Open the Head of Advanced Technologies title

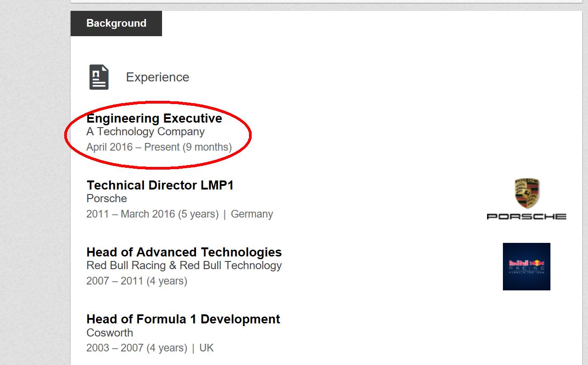coord(184,252)
